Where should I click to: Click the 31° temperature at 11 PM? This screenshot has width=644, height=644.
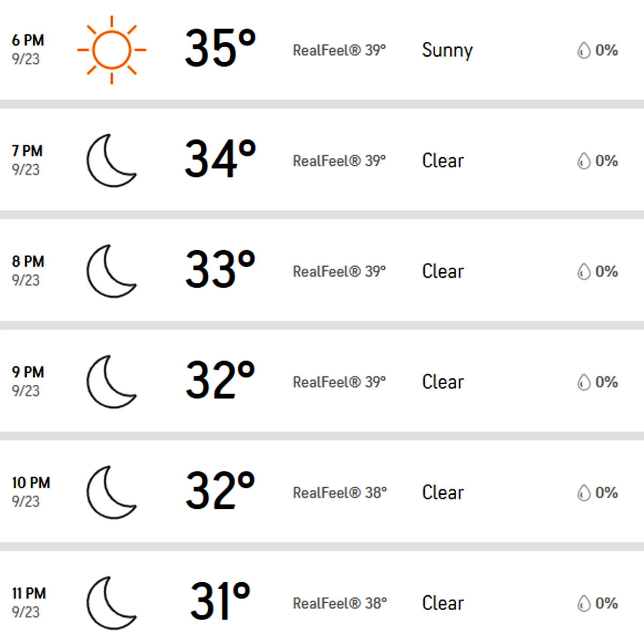pyautogui.click(x=219, y=602)
